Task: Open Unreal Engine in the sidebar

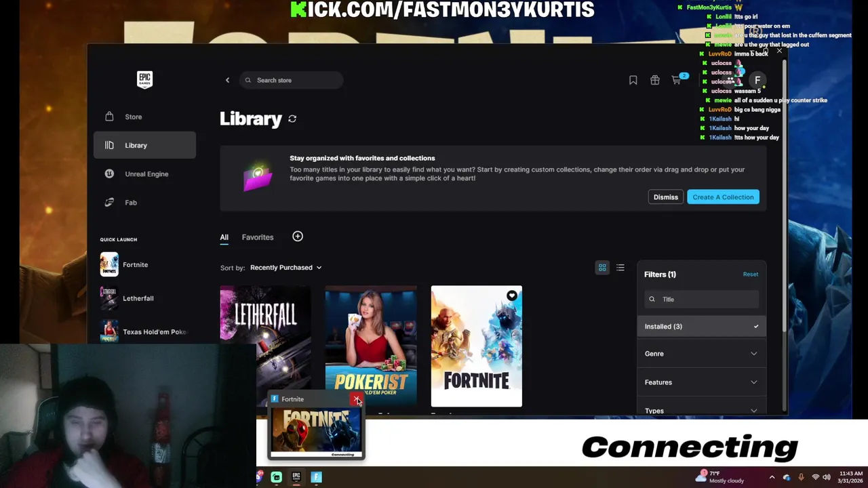Action: (144, 174)
